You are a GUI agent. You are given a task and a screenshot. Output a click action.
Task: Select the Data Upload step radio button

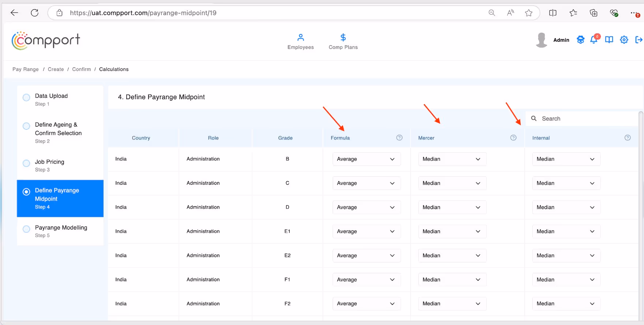26,97
